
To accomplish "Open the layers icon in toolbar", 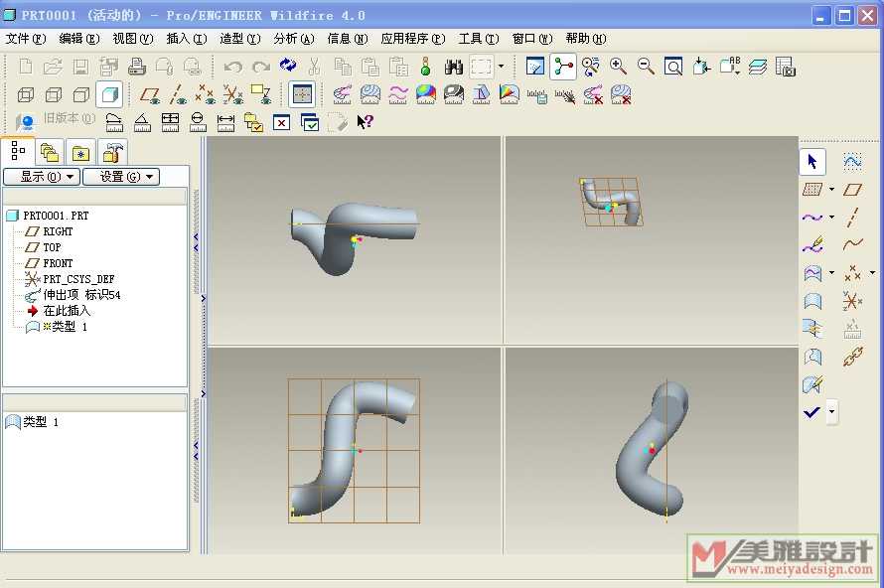I will 758,67.
